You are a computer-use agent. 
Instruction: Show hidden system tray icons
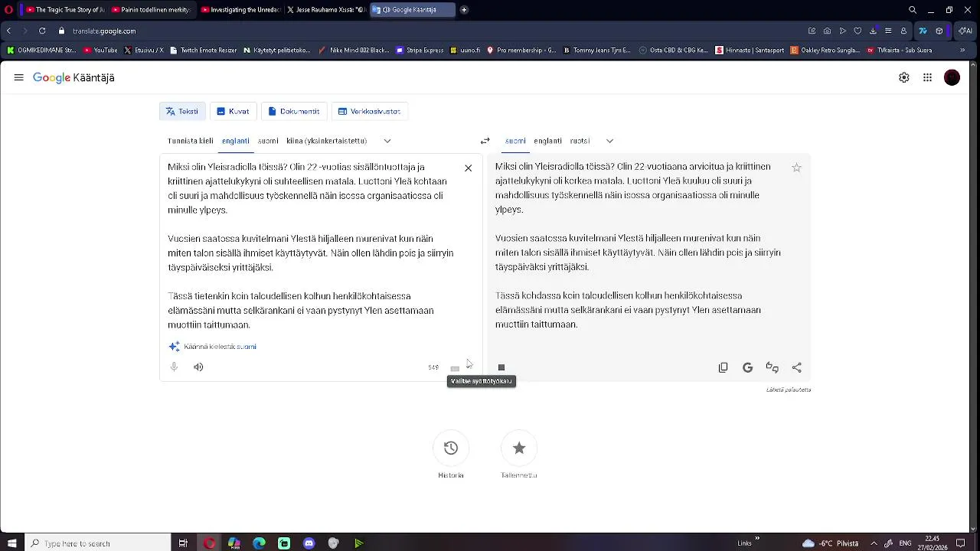pyautogui.click(x=874, y=543)
